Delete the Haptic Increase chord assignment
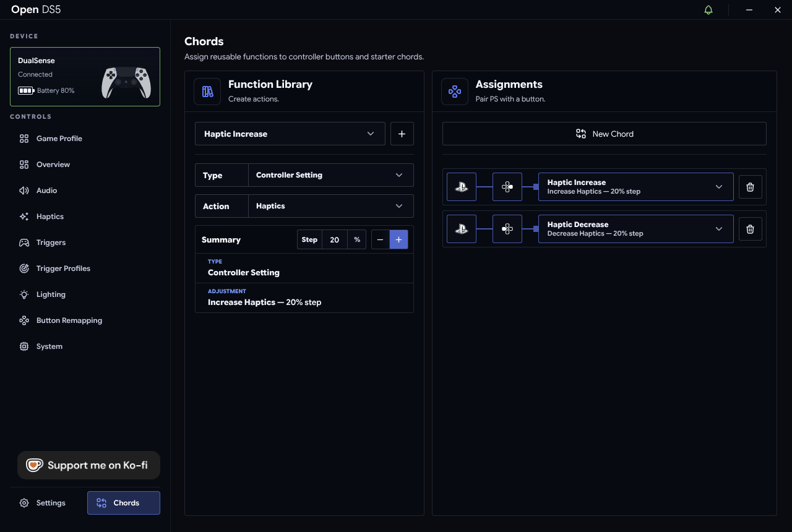Image resolution: width=792 pixels, height=532 pixels. (x=750, y=187)
